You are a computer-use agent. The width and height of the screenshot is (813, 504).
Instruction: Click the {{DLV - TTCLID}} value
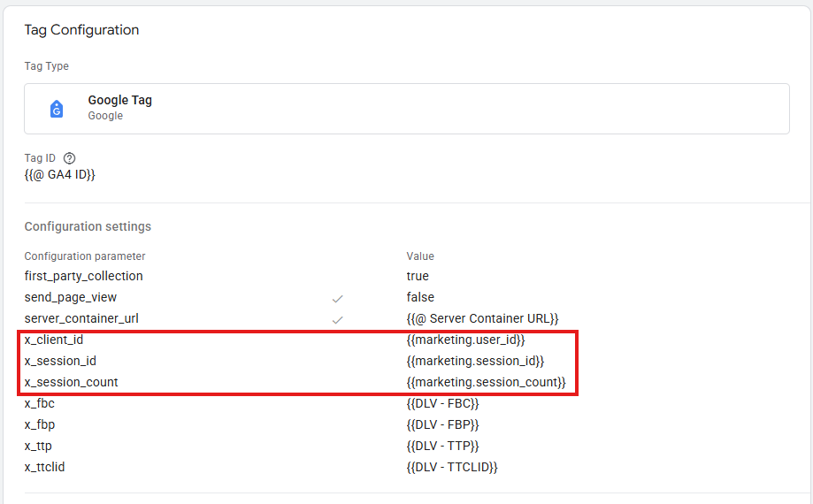(x=452, y=467)
